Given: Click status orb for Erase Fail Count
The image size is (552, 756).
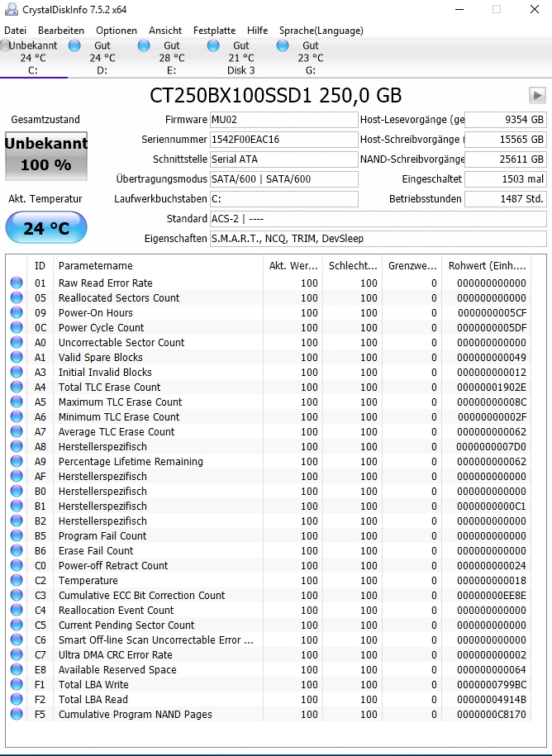Looking at the screenshot, I should point(17,550).
